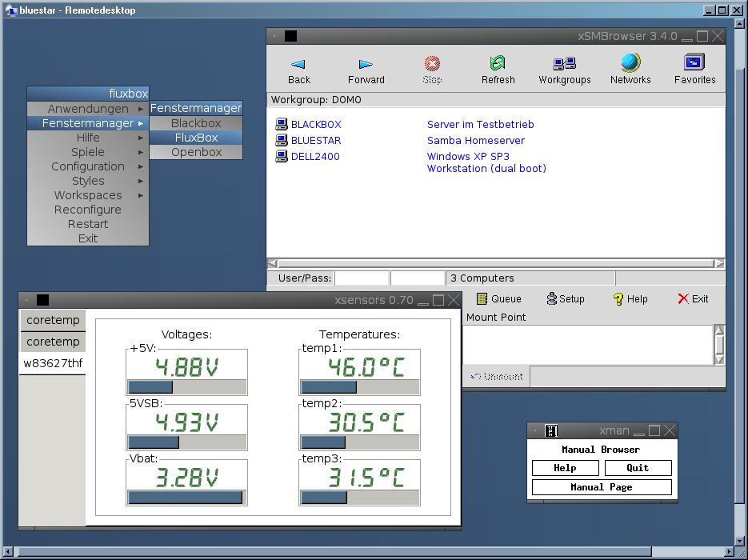The image size is (748, 560).
Task: Switch to the w83627thf sensor tab
Action: pyautogui.click(x=53, y=363)
